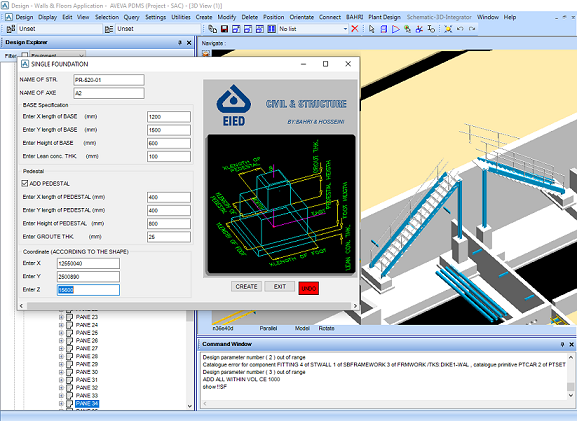Open the Utilities menu
Screen dimensions: 577x421
tap(181, 17)
